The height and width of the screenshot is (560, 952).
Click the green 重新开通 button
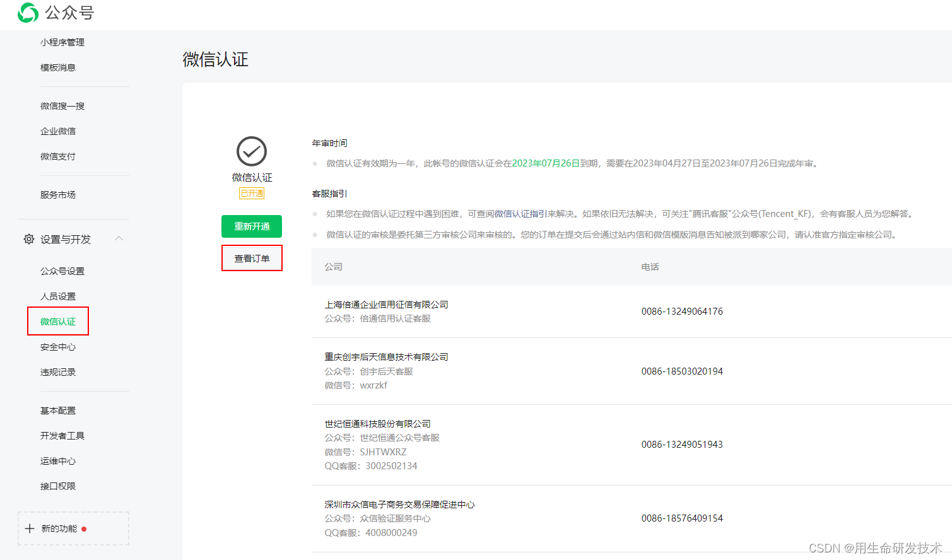[252, 226]
